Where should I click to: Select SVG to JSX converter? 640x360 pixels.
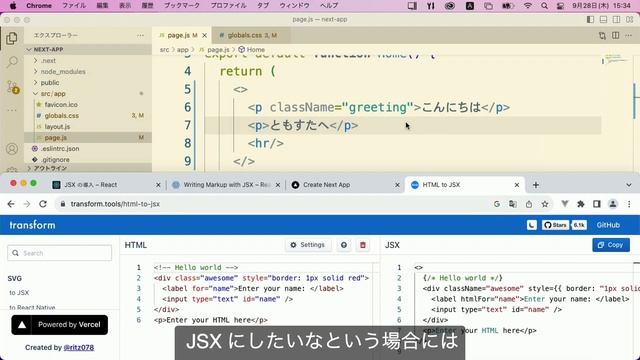point(19,293)
